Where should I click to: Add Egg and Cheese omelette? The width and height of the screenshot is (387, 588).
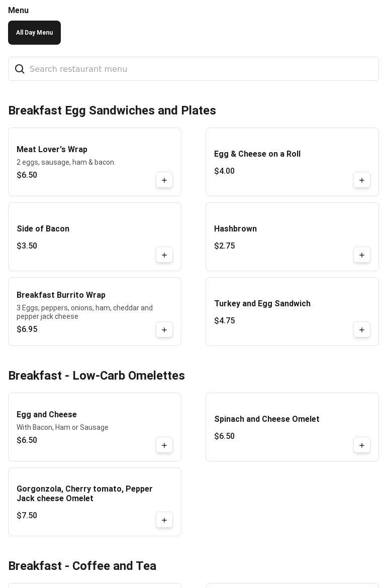click(164, 445)
